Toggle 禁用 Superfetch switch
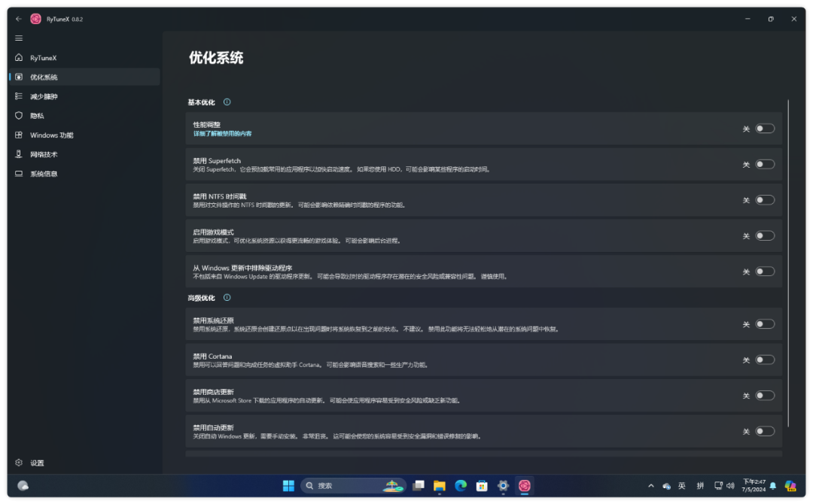This screenshot has width=813, height=504. pos(765,164)
